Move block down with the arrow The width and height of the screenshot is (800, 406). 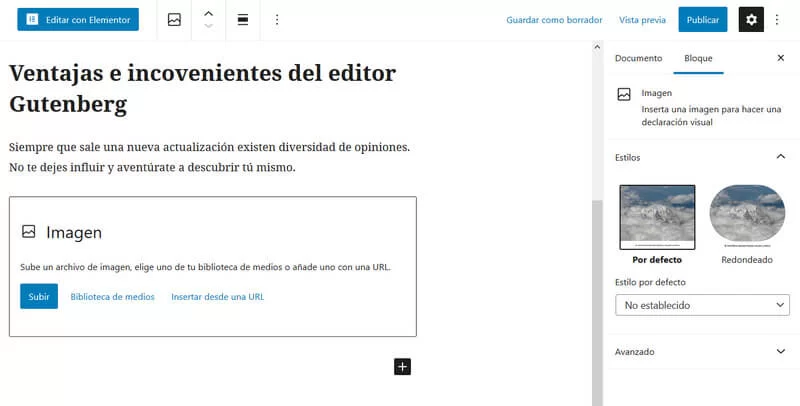(x=208, y=26)
